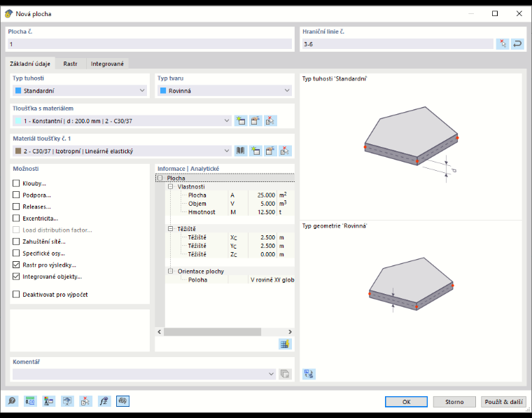Switch to the Integrované tab
The image size is (532, 418).
click(x=107, y=64)
